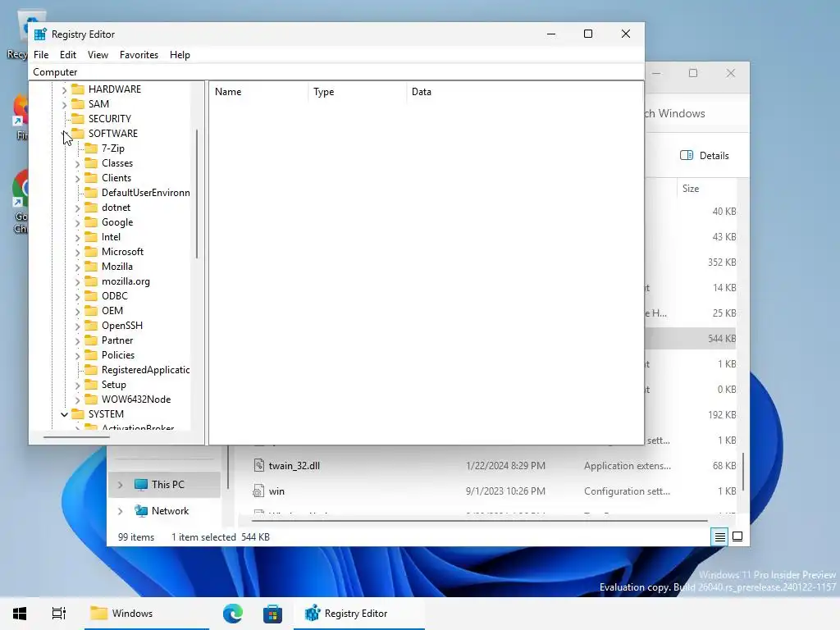840x630 pixels.
Task: Click the 68 KB size of twain_32.dll
Action: (x=724, y=466)
